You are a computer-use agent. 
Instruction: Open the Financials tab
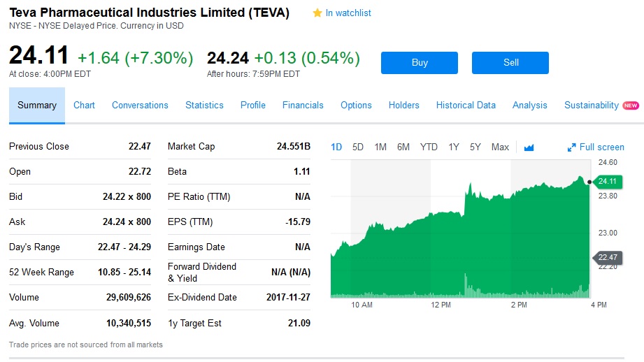click(303, 106)
